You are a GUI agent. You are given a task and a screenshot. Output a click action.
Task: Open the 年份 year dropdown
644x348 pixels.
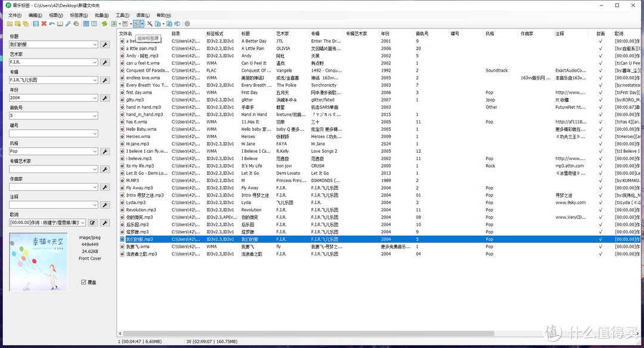tap(95, 98)
